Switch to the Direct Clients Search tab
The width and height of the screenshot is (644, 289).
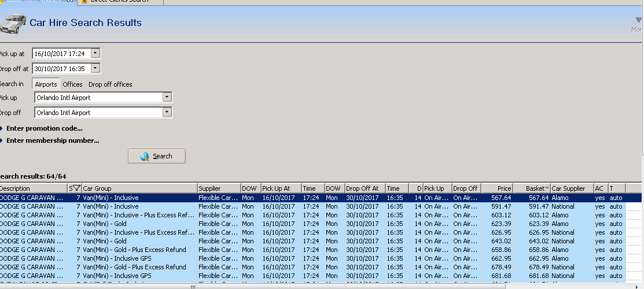(120, 1)
